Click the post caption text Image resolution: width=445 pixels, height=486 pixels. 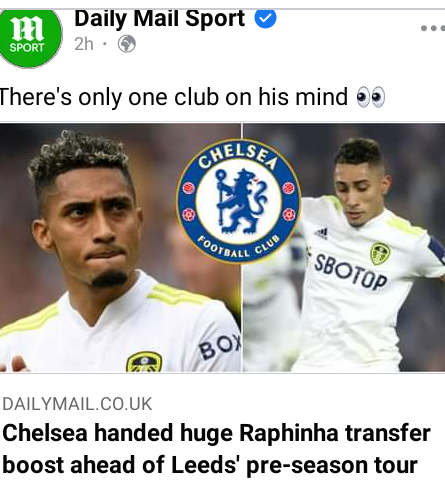(173, 97)
